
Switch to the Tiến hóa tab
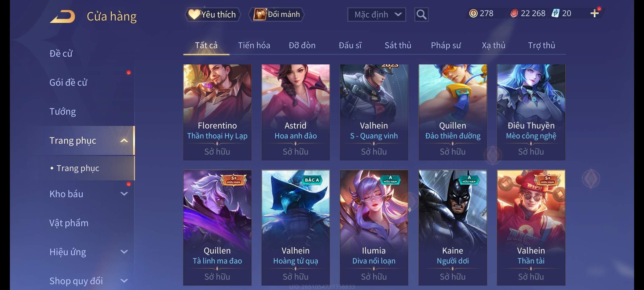pos(254,45)
